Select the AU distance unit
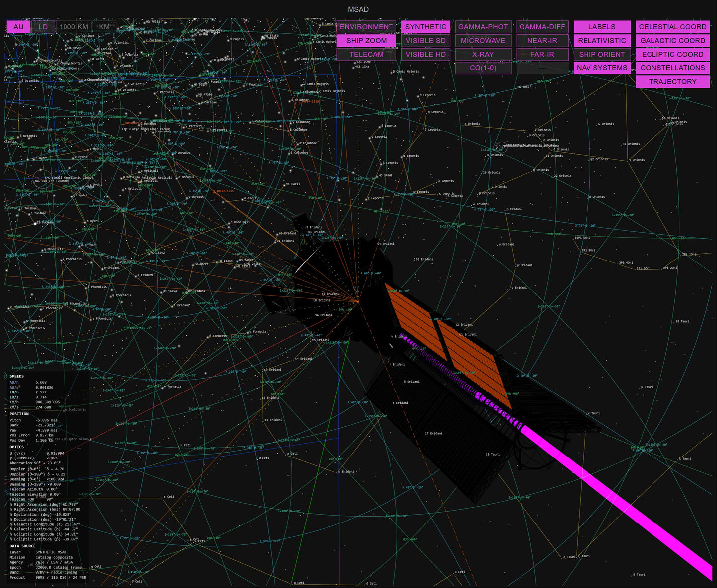The width and height of the screenshot is (717, 588). 18,27
